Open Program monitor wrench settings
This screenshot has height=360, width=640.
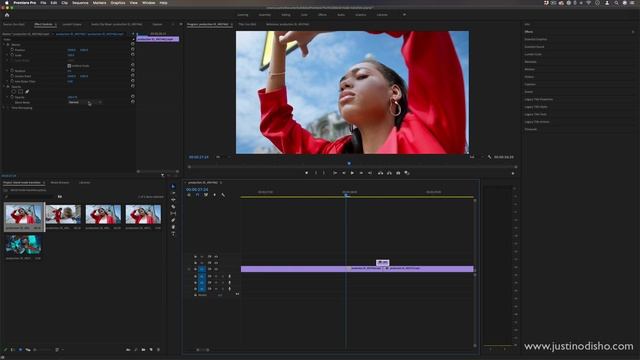point(489,157)
